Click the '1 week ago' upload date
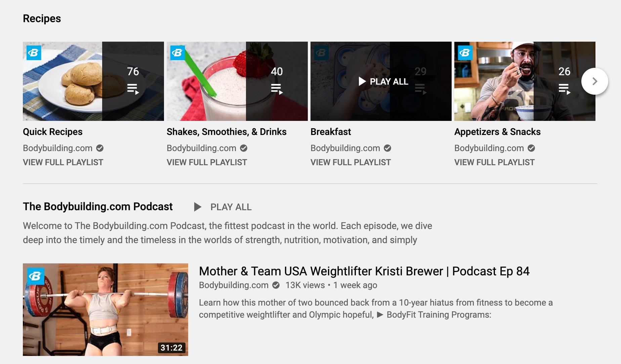The width and height of the screenshot is (621, 364). [x=355, y=285]
